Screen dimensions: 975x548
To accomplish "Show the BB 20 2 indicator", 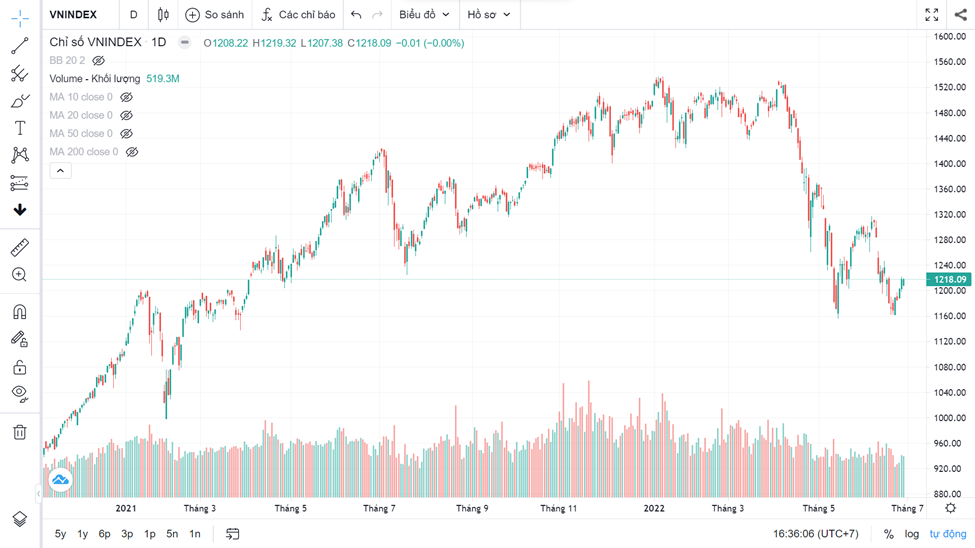I will [x=98, y=61].
